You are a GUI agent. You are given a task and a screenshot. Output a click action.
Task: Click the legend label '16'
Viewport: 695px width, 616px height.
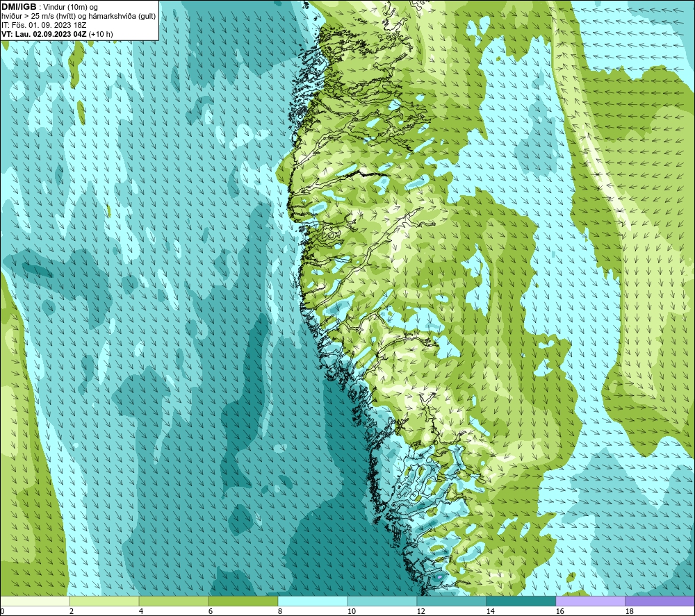pos(559,612)
